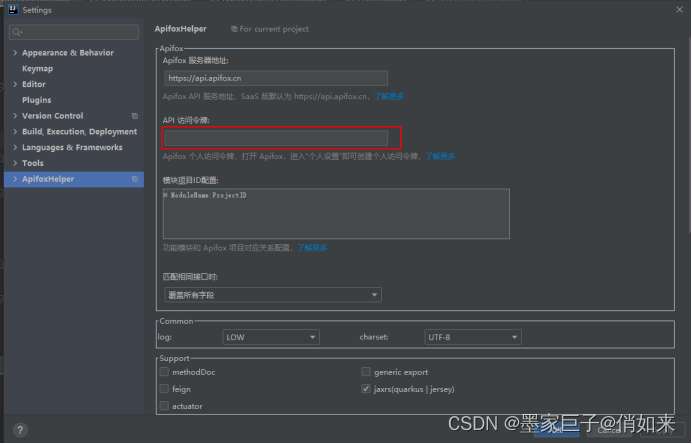Expand the Editor section
This screenshot has width=692, height=444.
15,84
